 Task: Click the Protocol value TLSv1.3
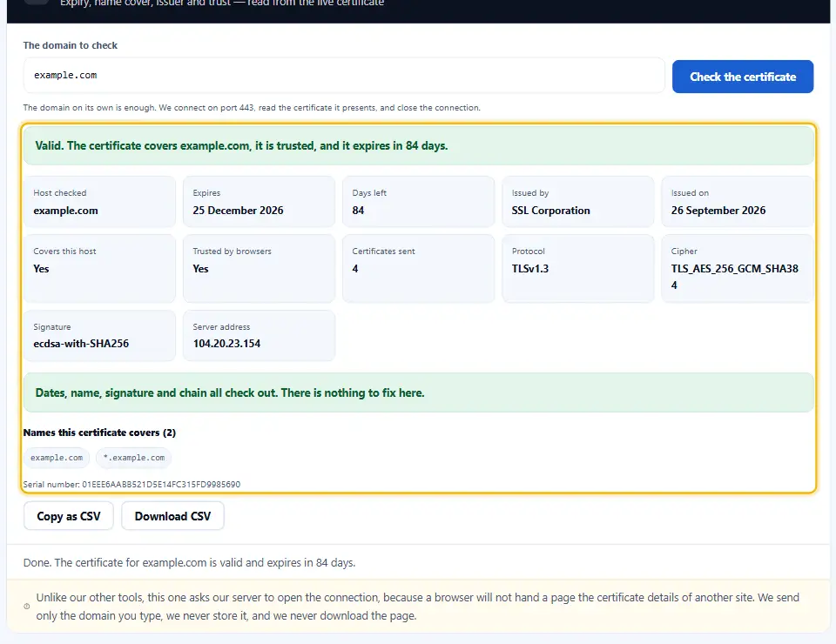point(530,268)
